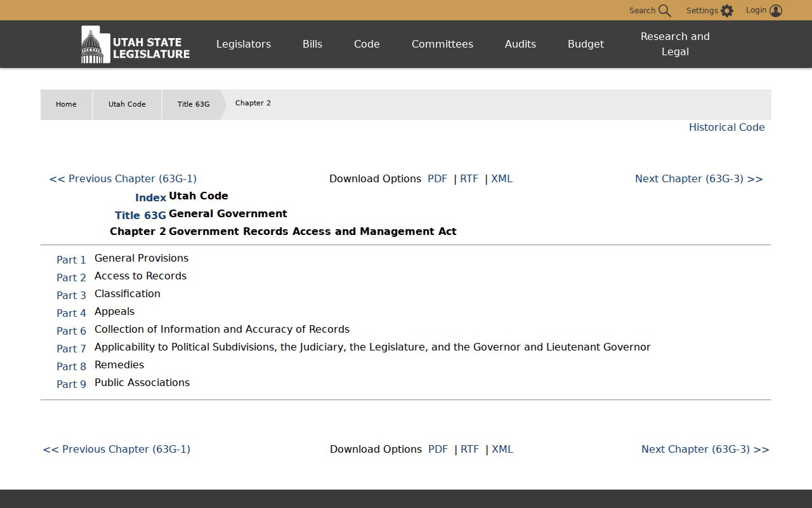Go to the Utah Code breadcrumb
This screenshot has width=812, height=508.
(127, 104)
